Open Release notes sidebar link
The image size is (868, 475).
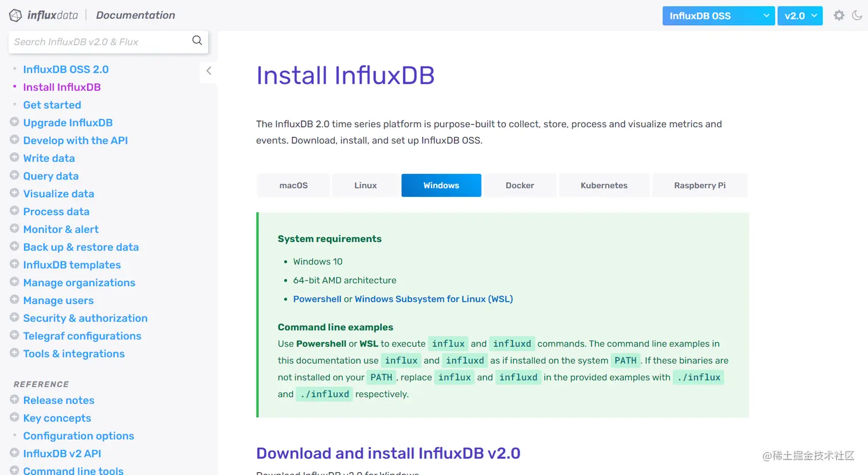coord(59,400)
